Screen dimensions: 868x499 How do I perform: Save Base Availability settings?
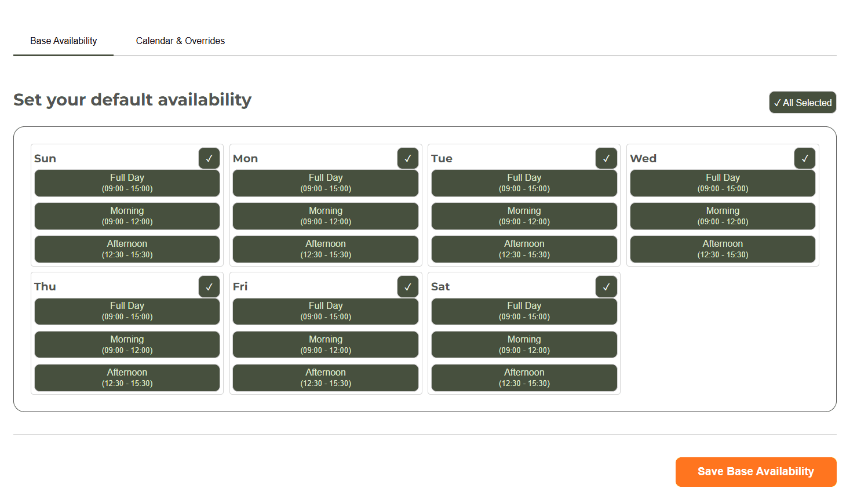pyautogui.click(x=756, y=472)
